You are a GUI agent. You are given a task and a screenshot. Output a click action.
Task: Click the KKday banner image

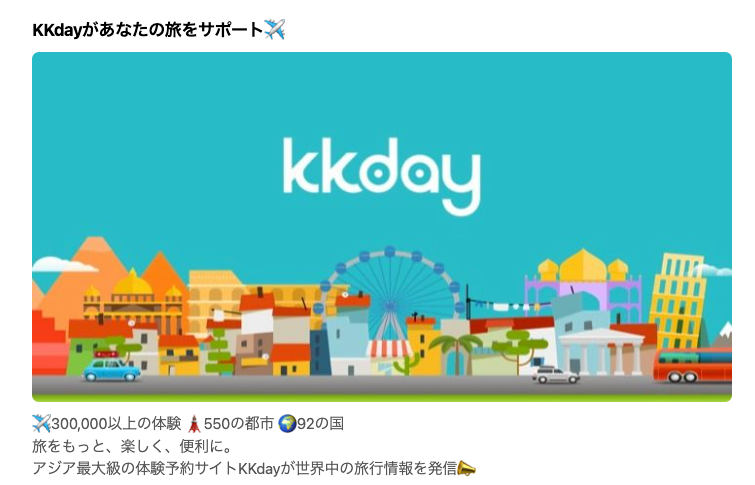tap(382, 227)
